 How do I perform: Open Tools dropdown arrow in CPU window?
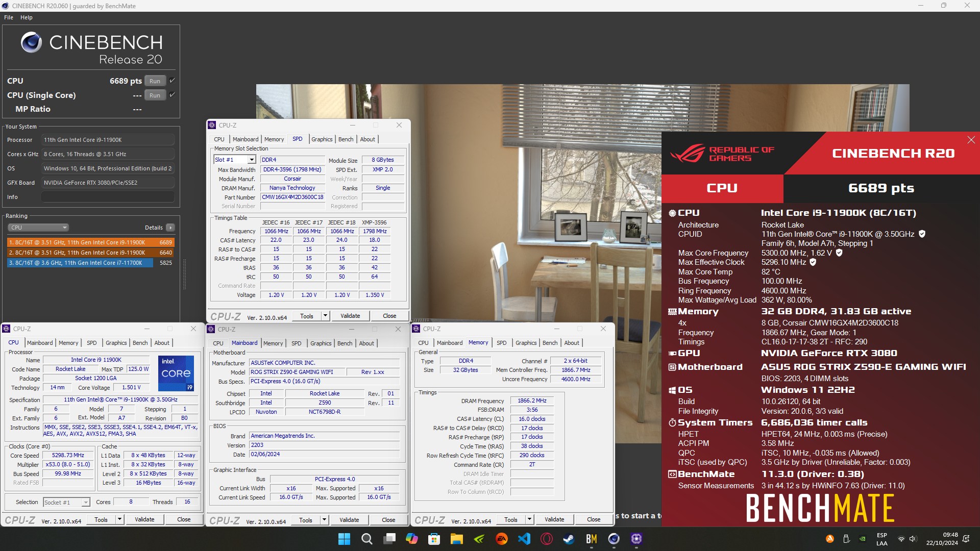(x=119, y=519)
